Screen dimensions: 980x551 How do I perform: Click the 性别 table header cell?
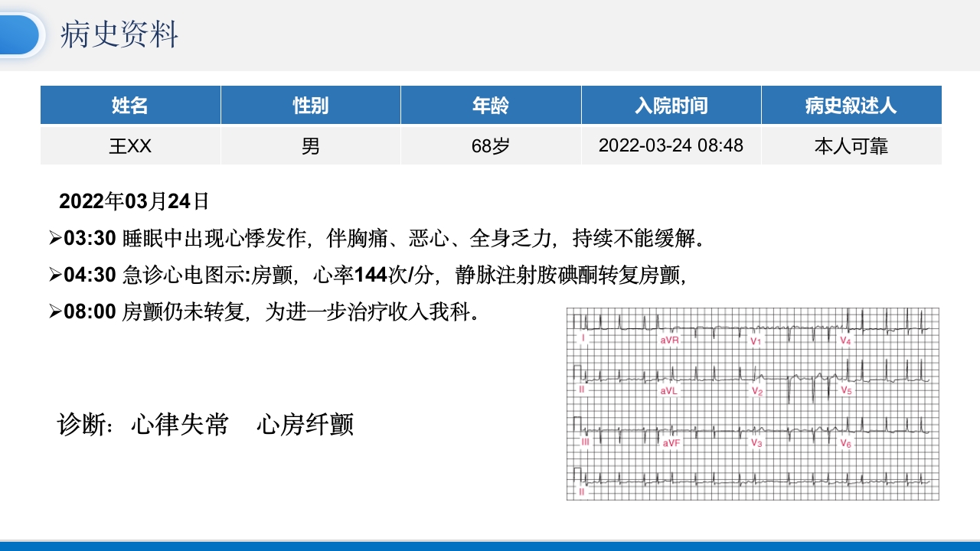(310, 105)
